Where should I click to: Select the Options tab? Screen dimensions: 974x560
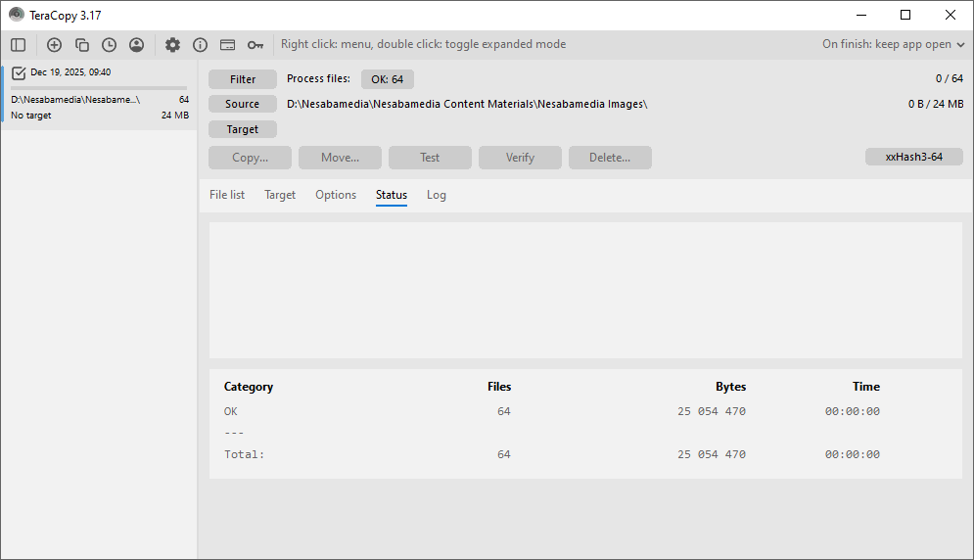coord(336,195)
